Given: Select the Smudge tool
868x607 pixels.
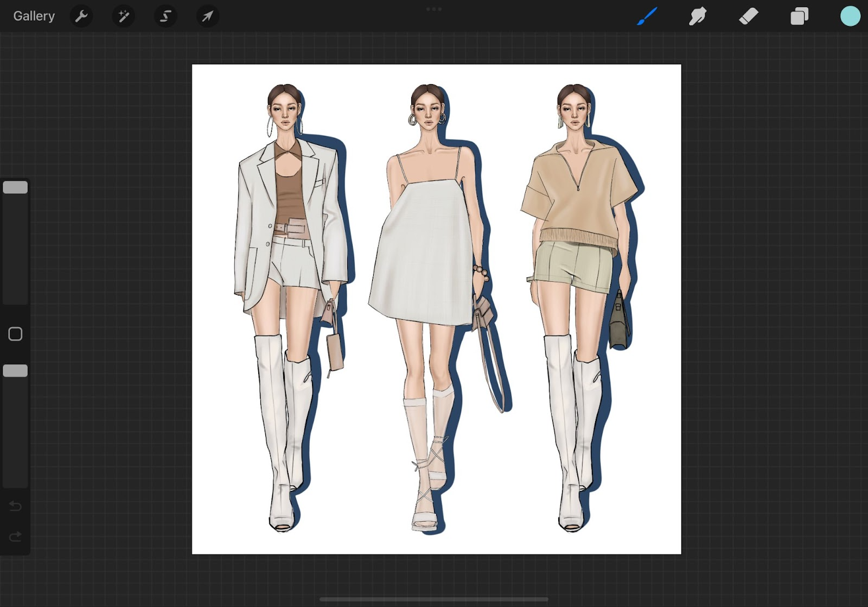Looking at the screenshot, I should (698, 16).
